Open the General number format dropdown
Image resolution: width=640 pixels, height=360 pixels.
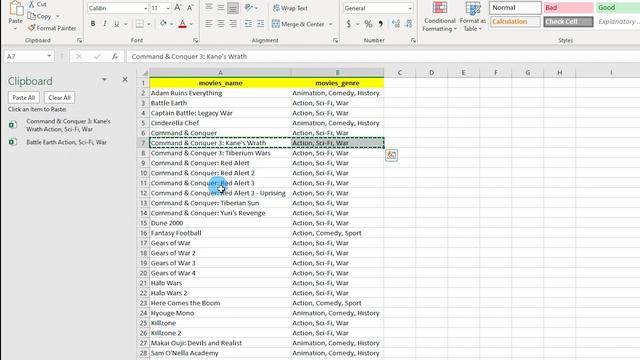410,8
